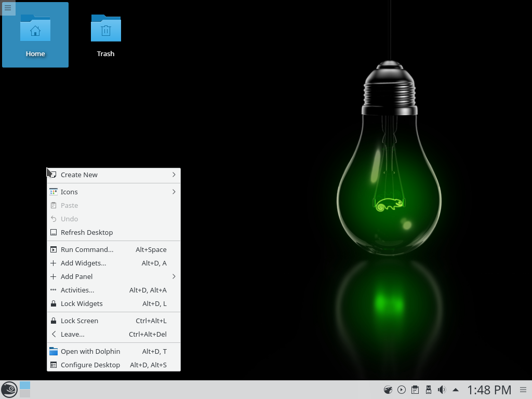Click the desktop toolbox hamburger icon
The height and width of the screenshot is (399, 532).
tap(8, 8)
